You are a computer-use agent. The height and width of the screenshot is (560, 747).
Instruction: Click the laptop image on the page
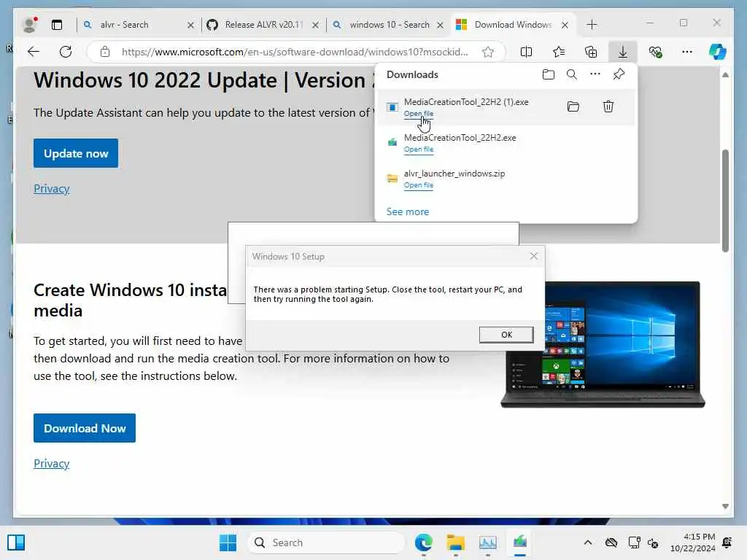click(x=603, y=344)
